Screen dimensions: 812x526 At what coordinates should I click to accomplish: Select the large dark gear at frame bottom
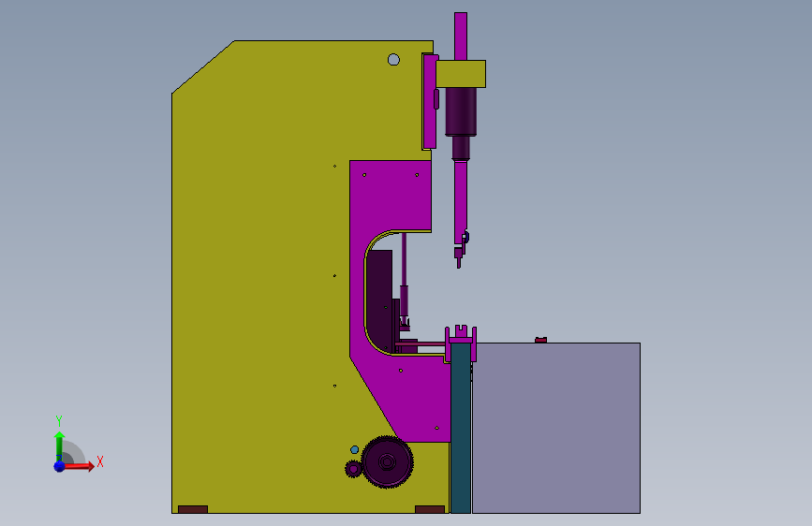(388, 461)
